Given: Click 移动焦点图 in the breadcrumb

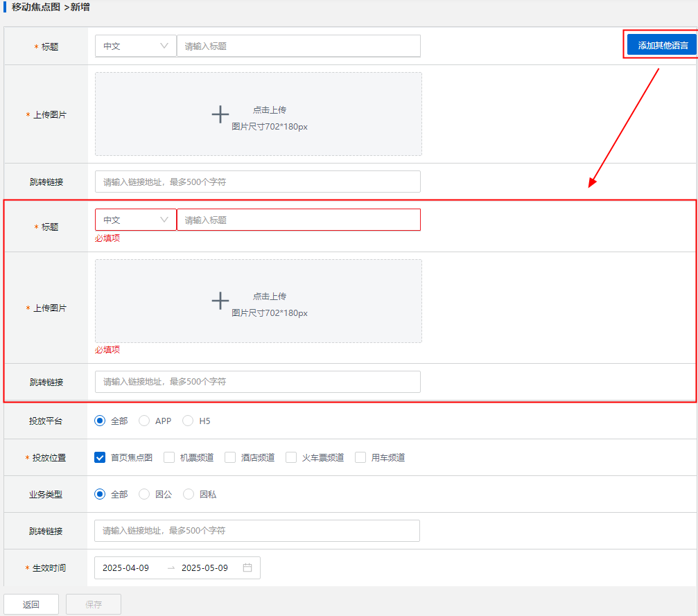Looking at the screenshot, I should point(35,7).
